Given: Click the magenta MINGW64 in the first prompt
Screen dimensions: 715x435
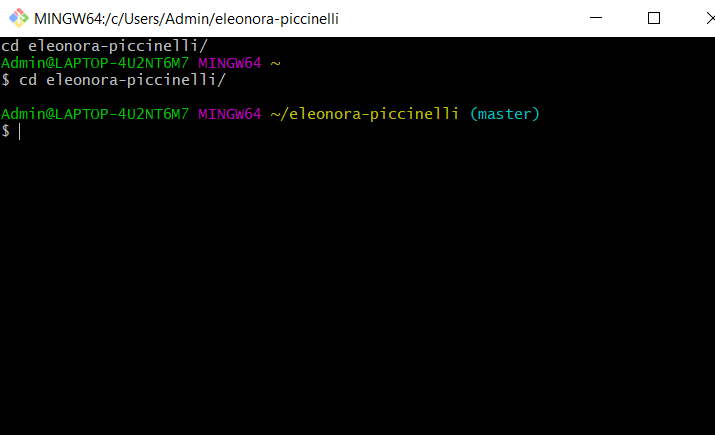Looking at the screenshot, I should point(229,63).
